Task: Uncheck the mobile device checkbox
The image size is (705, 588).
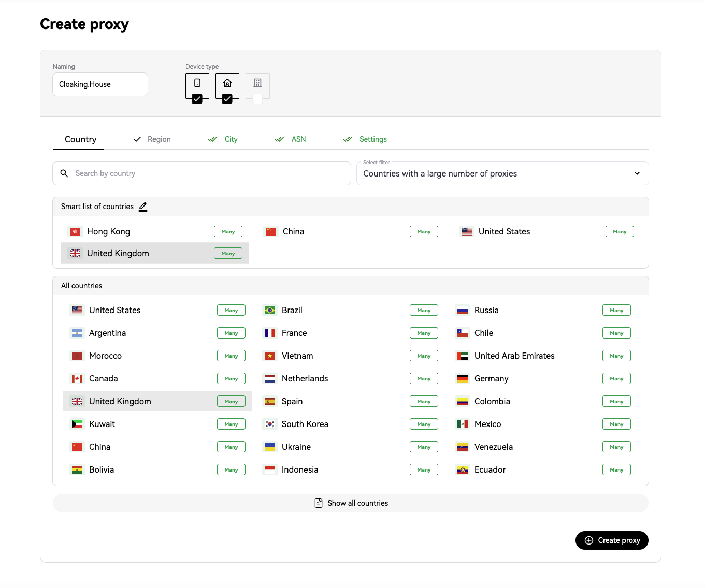Action: [197, 99]
